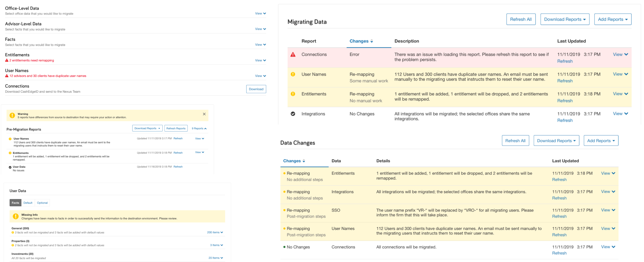
Task: Click the yellow icon beside Properties (3) facts note
Action: tap(13, 245)
